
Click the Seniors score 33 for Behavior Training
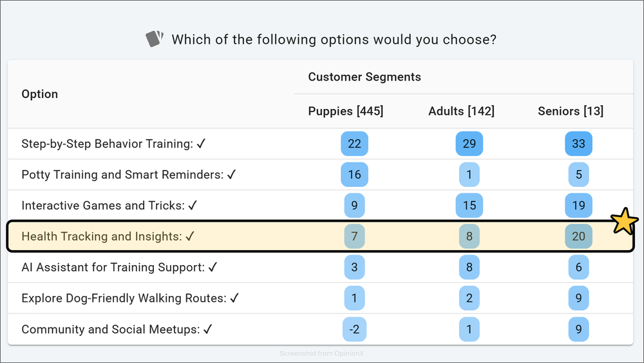coord(578,144)
